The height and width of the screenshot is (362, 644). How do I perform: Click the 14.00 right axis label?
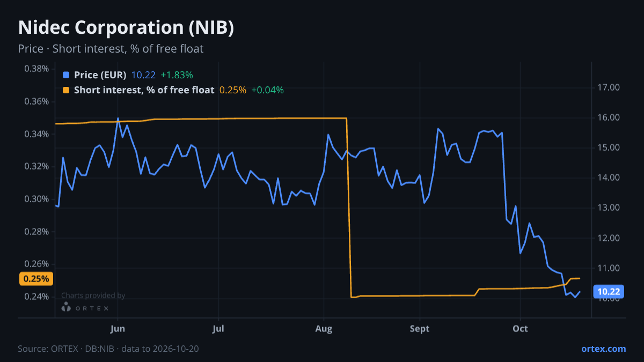[609, 178]
